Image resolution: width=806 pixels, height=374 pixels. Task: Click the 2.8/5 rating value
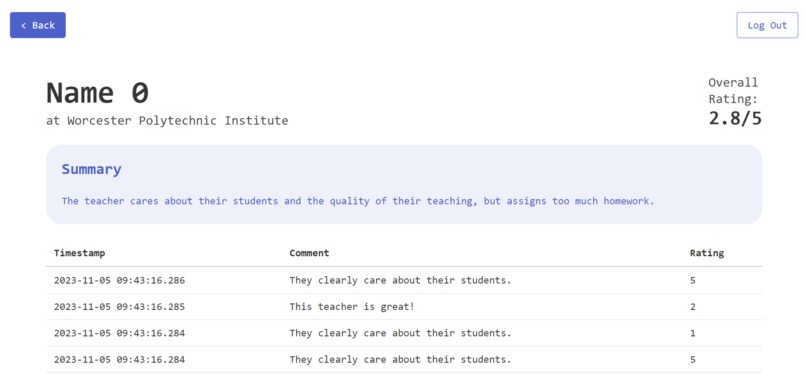pos(735,119)
